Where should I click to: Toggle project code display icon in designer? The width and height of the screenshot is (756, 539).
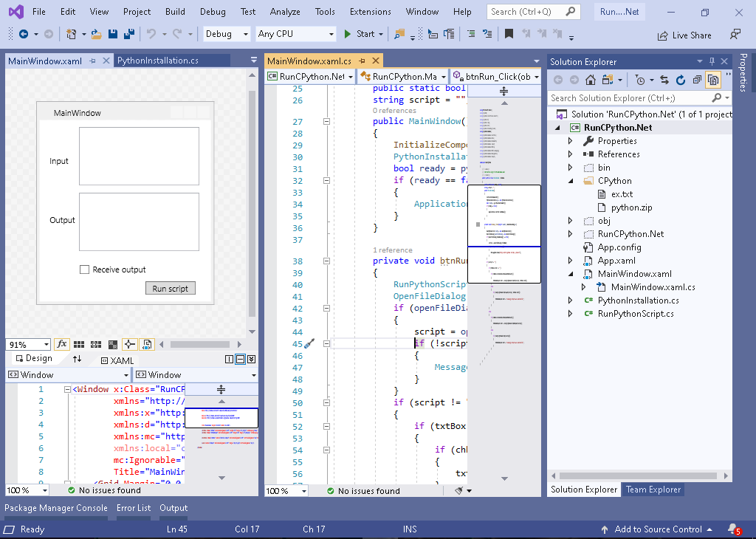coord(147,344)
